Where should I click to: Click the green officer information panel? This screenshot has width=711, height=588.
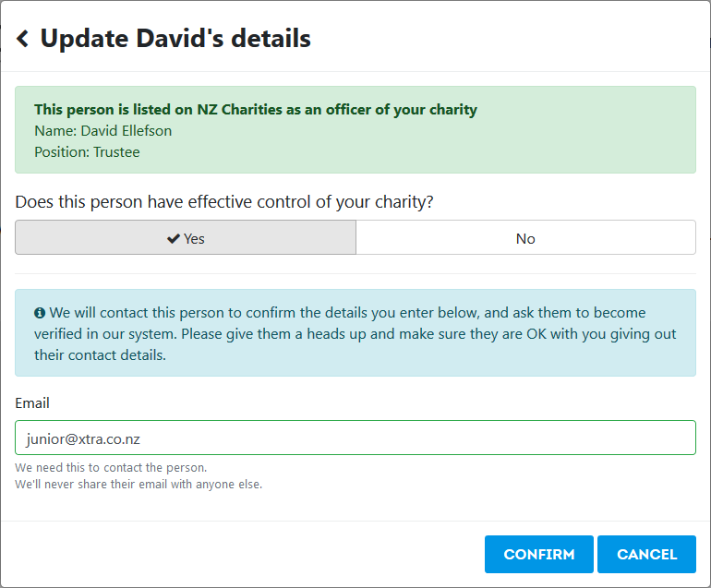[x=355, y=129]
